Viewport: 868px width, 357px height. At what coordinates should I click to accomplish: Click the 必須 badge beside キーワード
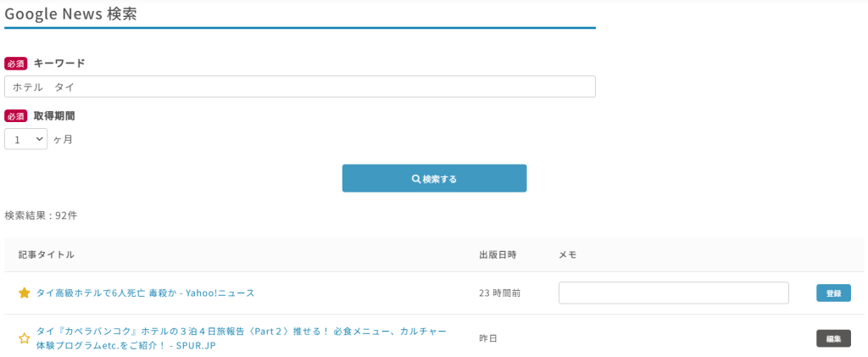16,64
